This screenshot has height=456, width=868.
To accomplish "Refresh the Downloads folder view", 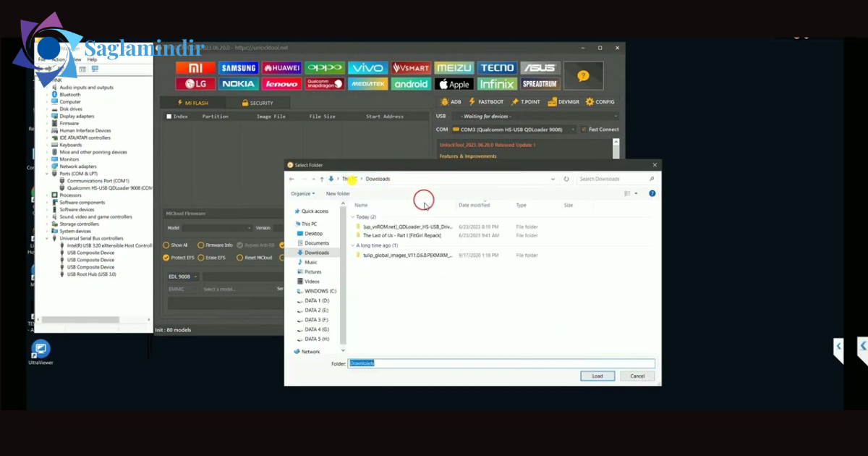I will [x=566, y=179].
